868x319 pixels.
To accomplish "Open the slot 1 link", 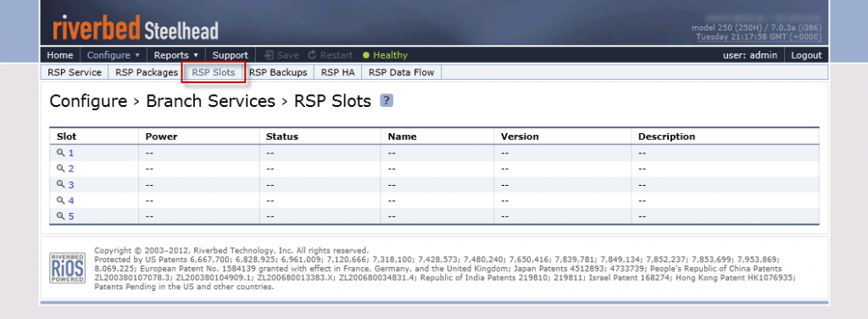I will [71, 153].
